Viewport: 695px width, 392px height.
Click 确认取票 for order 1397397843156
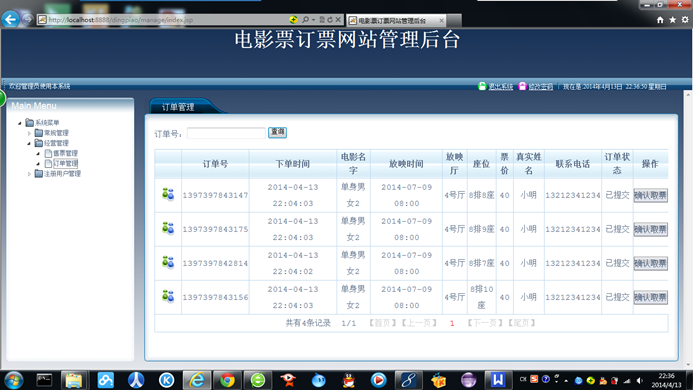(650, 297)
